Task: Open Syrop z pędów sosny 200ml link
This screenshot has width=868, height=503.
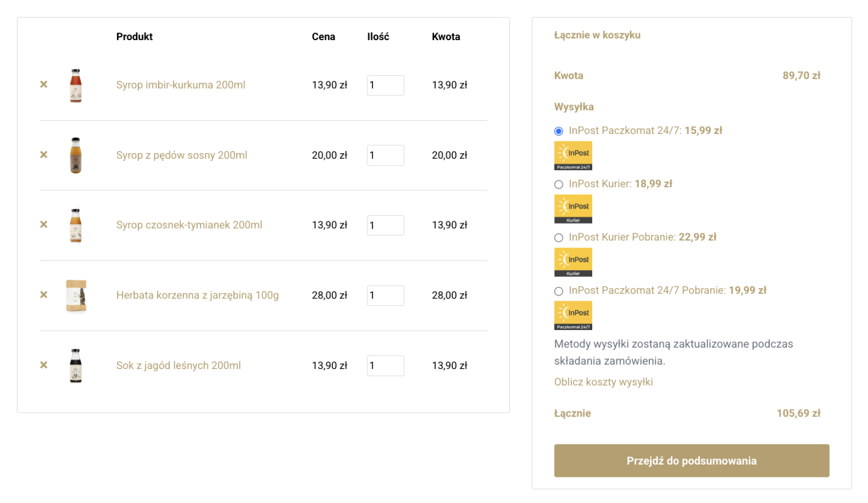Action: pos(181,155)
